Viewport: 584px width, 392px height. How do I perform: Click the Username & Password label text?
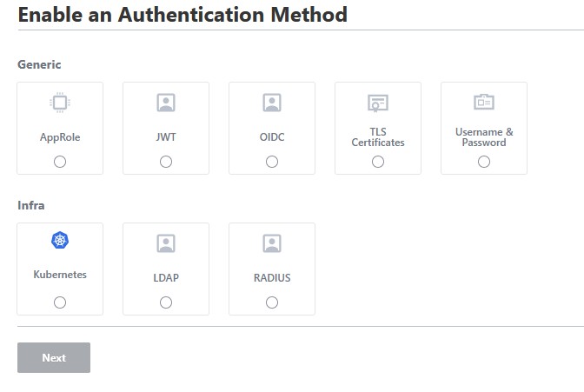click(484, 137)
